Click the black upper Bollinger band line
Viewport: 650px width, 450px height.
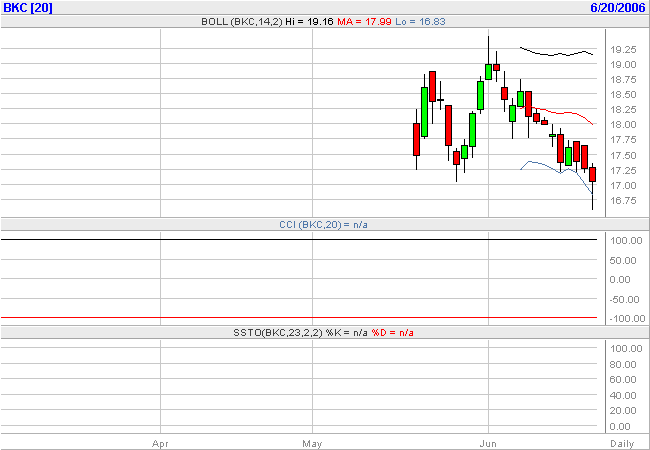coord(555,54)
